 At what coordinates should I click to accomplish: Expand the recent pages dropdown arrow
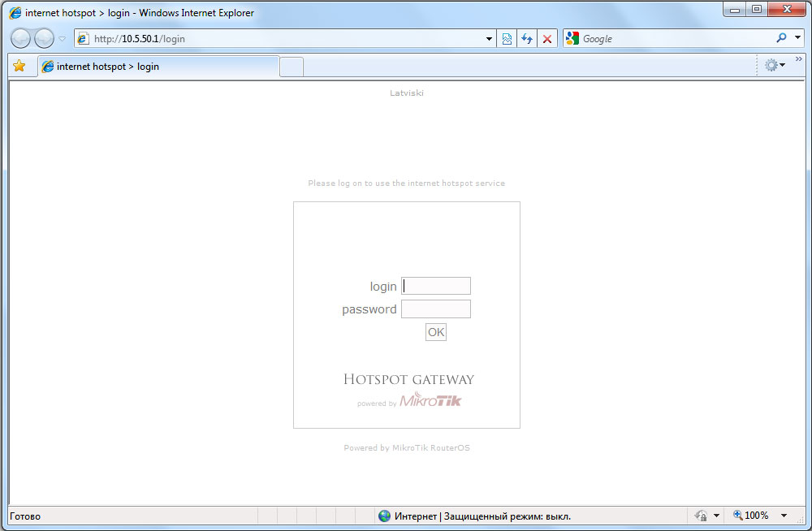coord(62,39)
